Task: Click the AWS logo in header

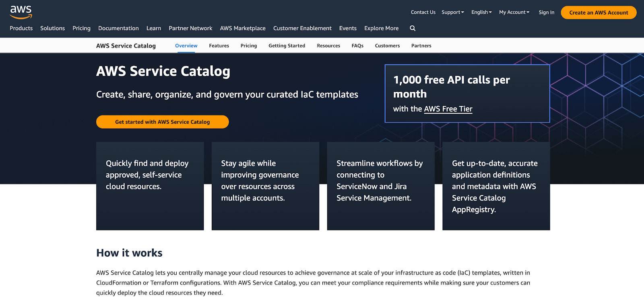Action: click(21, 12)
